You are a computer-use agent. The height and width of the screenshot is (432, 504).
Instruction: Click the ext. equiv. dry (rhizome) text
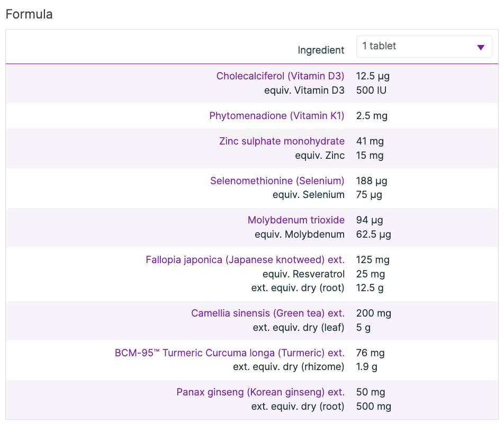coord(289,366)
